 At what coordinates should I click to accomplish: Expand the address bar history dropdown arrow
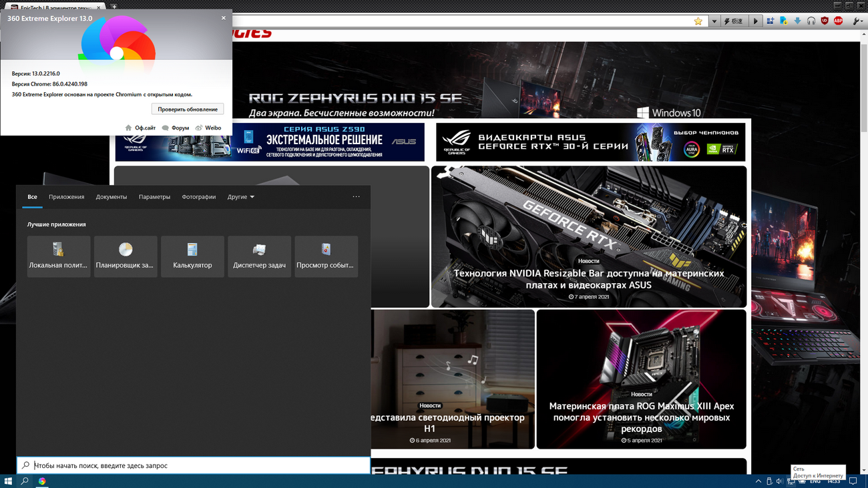coord(714,21)
